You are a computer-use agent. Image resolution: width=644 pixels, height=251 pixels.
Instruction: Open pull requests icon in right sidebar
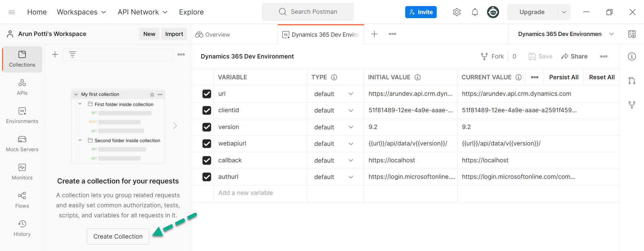point(632,81)
